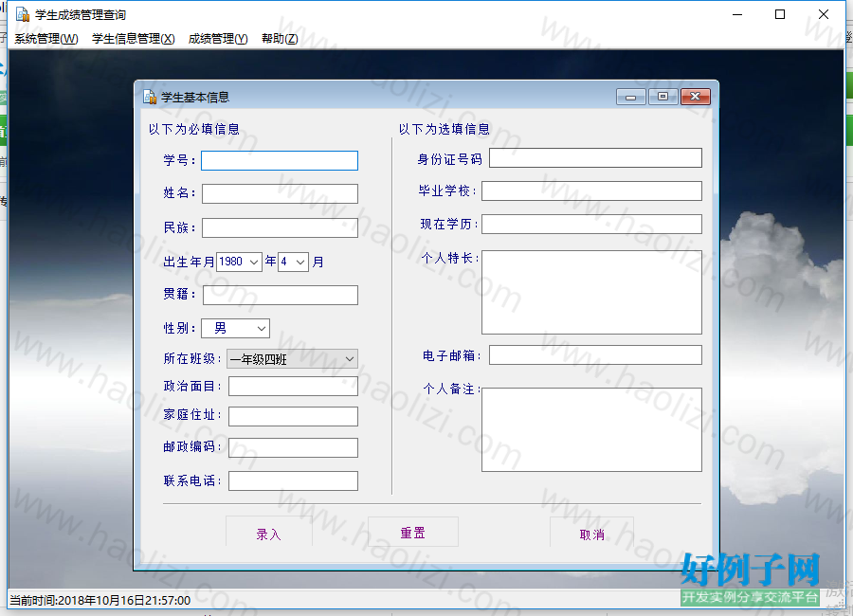The height and width of the screenshot is (616, 853).
Task: Minimize the 学生基本信息 dialog
Action: (x=631, y=97)
